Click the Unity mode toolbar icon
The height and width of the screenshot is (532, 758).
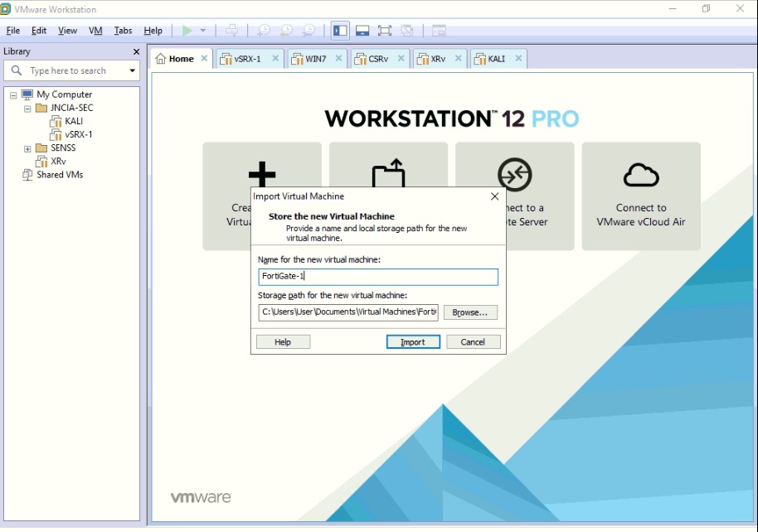[407, 31]
